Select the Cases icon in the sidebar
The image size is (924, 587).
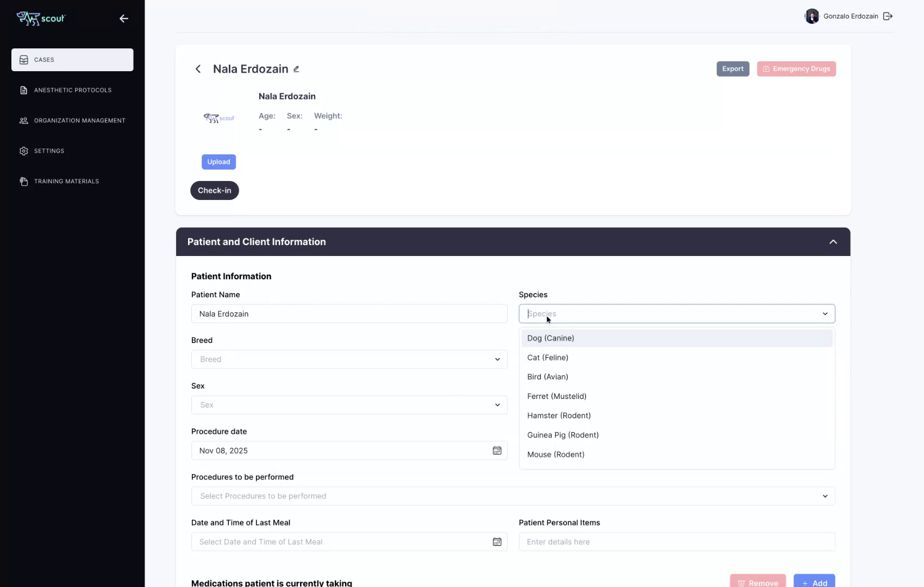[x=24, y=60]
